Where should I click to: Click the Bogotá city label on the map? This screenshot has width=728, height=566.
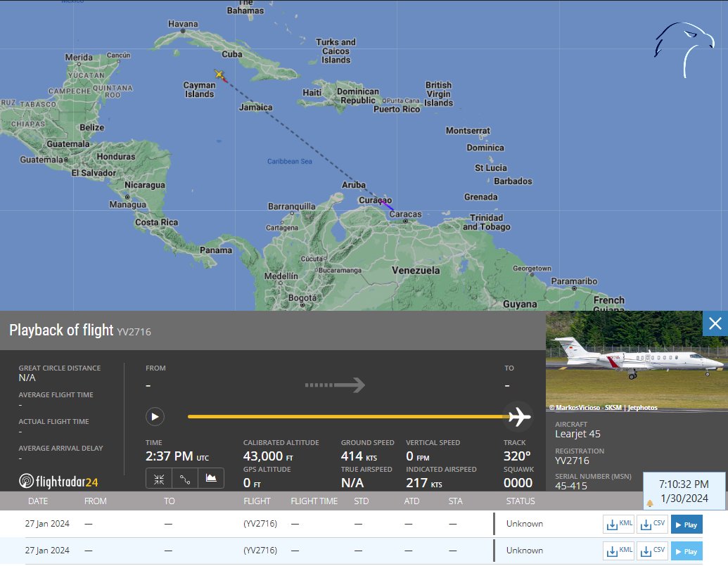pos(302,298)
